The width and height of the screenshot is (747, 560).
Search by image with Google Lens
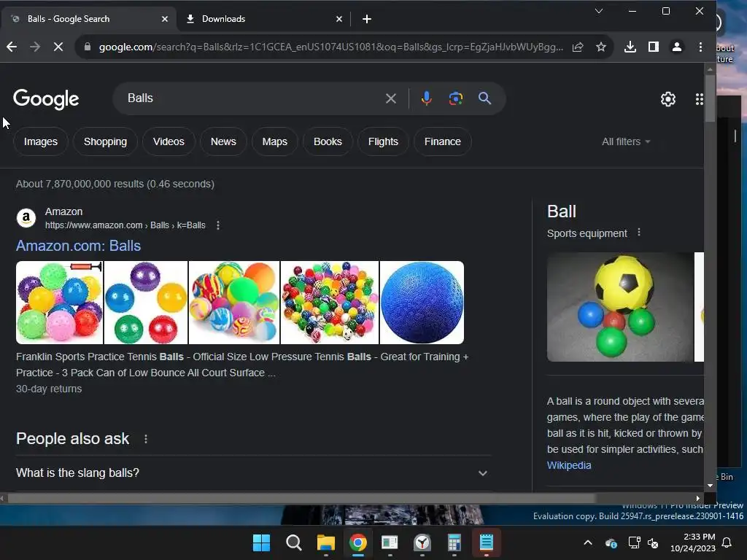click(x=456, y=98)
